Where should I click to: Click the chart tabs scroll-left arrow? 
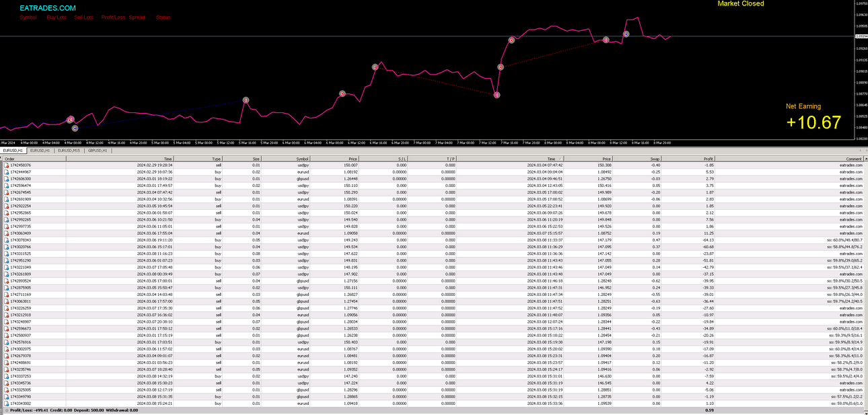click(x=861, y=151)
